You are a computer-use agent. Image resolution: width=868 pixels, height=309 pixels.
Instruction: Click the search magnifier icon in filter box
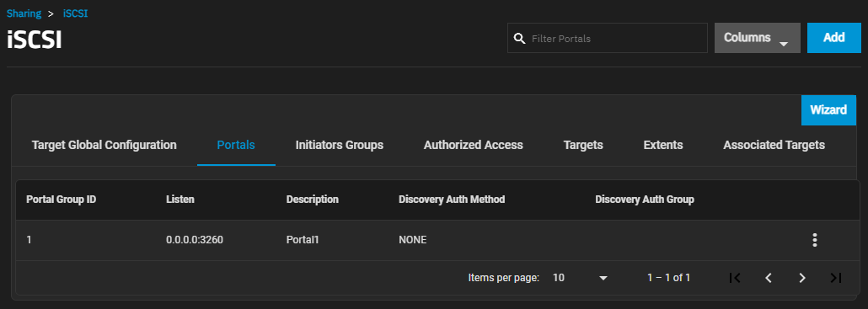coord(519,38)
